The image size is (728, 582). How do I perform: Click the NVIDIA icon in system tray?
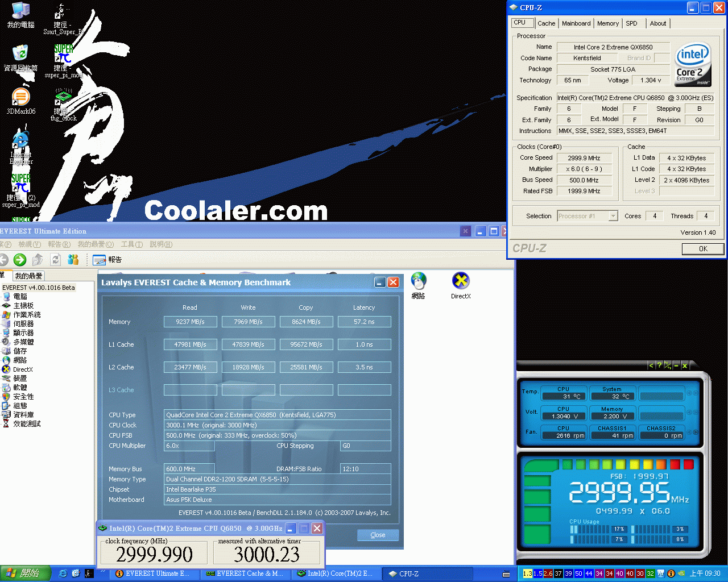coord(681,573)
